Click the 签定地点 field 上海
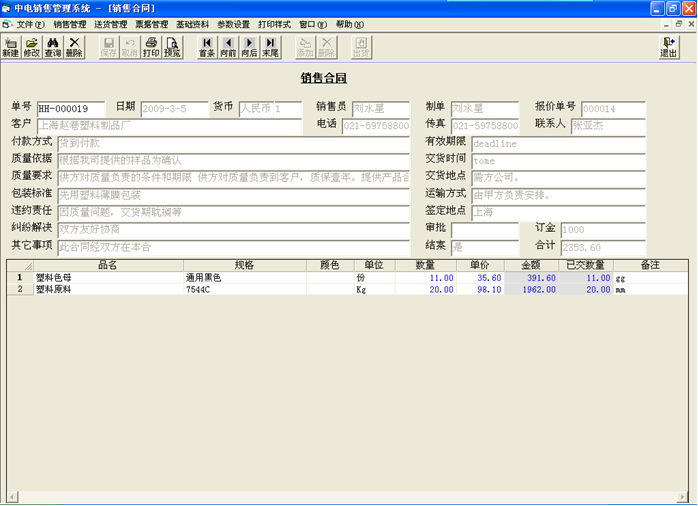The image size is (698, 506). 558,213
